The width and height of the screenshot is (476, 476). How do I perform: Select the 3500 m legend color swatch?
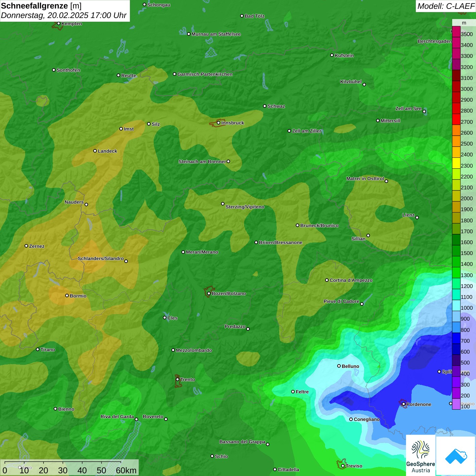pos(456,32)
